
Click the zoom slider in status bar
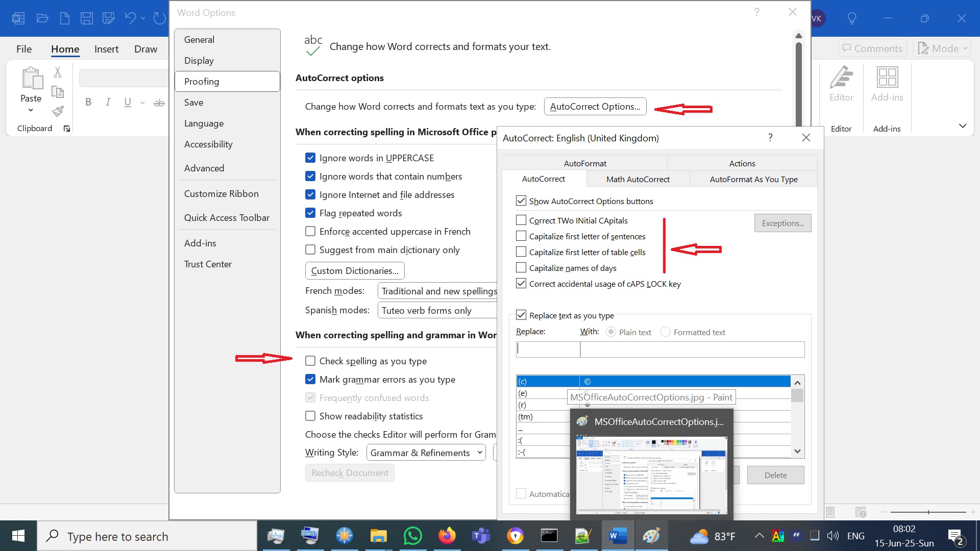pyautogui.click(x=928, y=512)
